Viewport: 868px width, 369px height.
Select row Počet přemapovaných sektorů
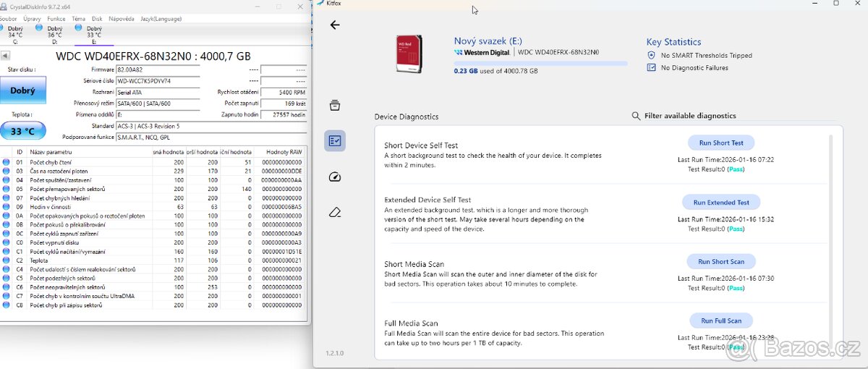tap(153, 189)
